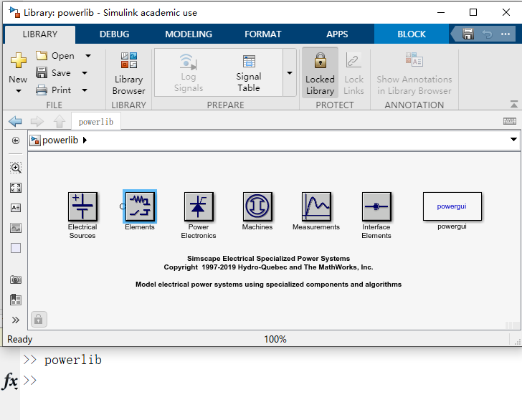Expand the palette with double chevron
This screenshot has width=522, height=420.
point(16,320)
